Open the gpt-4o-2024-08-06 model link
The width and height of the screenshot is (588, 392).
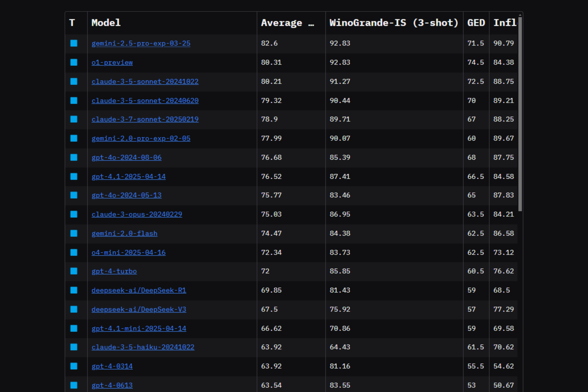(126, 158)
